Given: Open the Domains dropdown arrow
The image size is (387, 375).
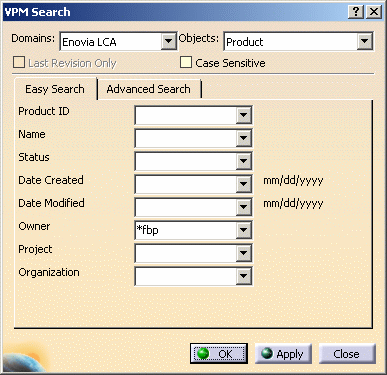Looking at the screenshot, I should [169, 41].
